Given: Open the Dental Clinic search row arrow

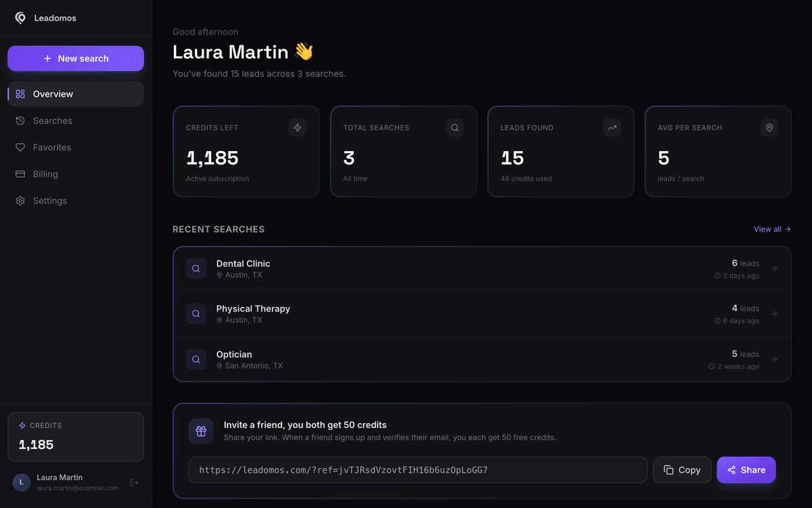Looking at the screenshot, I should click(774, 269).
